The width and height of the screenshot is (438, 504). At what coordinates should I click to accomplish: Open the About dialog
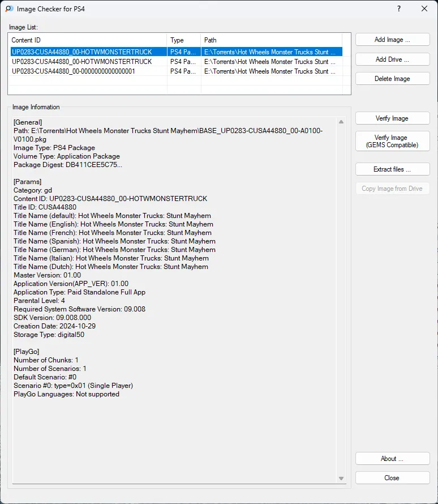click(392, 458)
